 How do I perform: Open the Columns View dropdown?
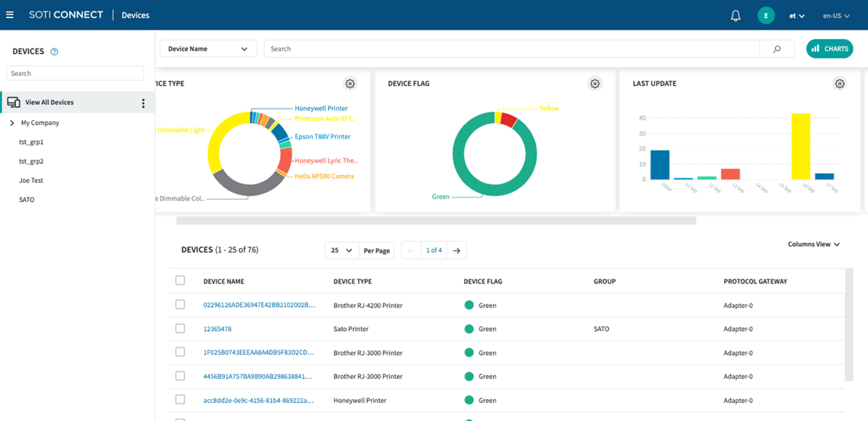[x=813, y=244]
